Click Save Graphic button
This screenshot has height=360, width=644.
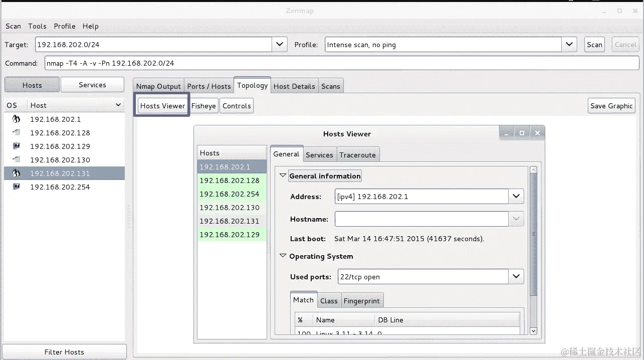click(x=611, y=106)
